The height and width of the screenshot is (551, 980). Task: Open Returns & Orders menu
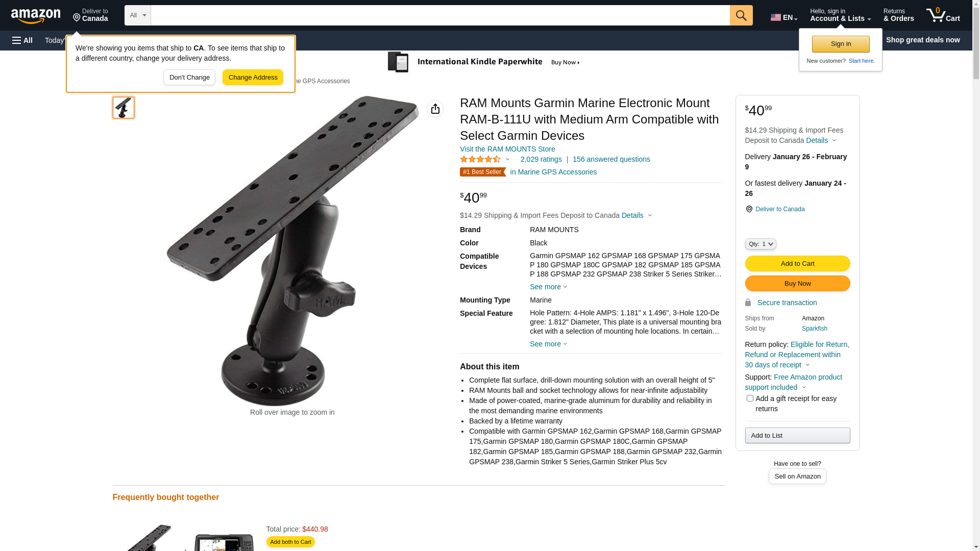[898, 15]
